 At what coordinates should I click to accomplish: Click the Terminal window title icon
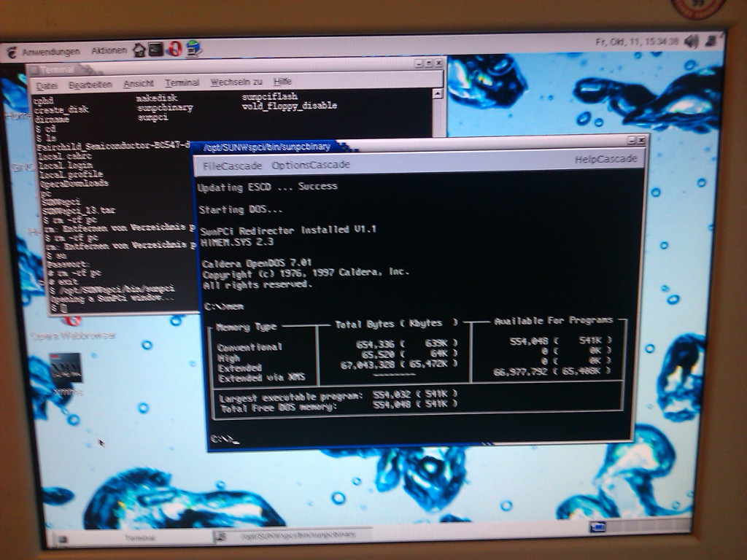[34, 71]
